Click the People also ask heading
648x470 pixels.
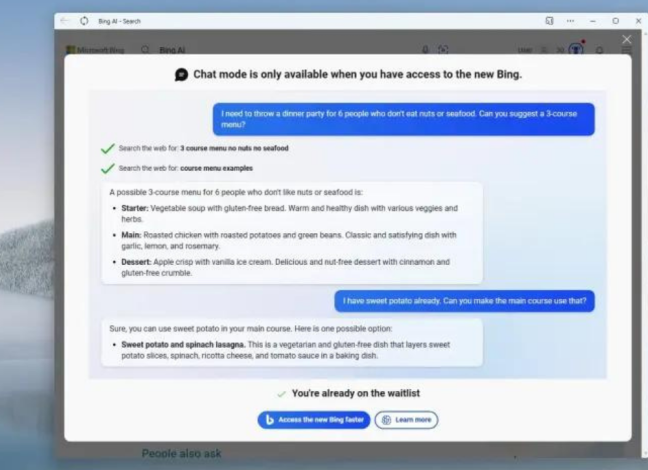tap(181, 453)
